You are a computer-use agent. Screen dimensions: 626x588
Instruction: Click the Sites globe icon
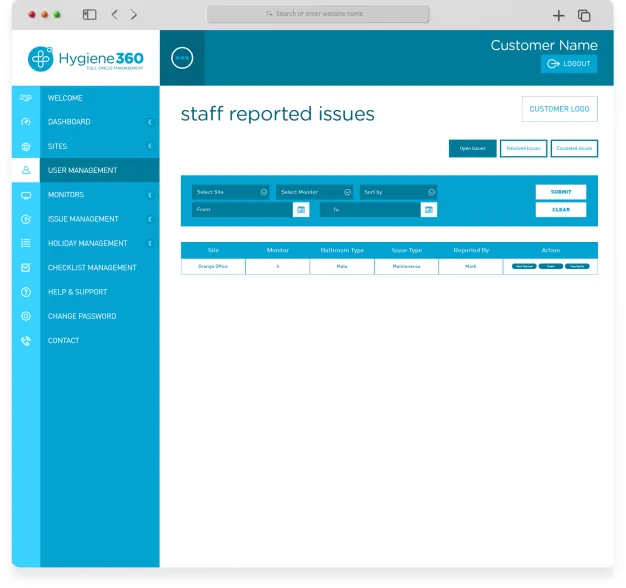pos(26,147)
